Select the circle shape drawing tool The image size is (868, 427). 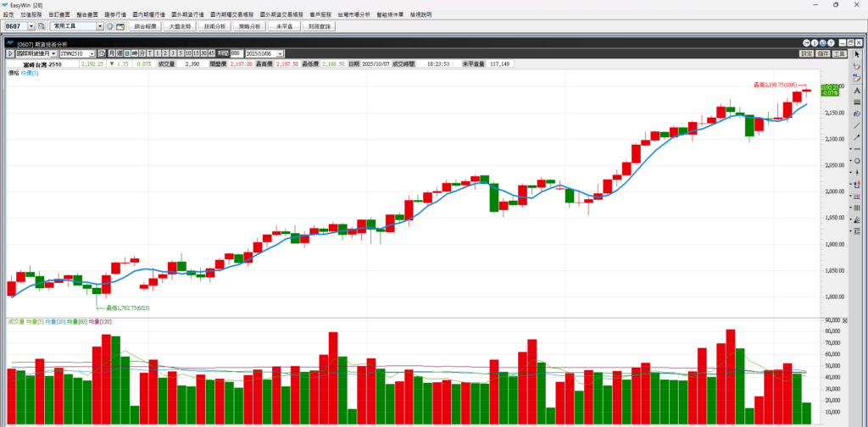click(x=857, y=160)
